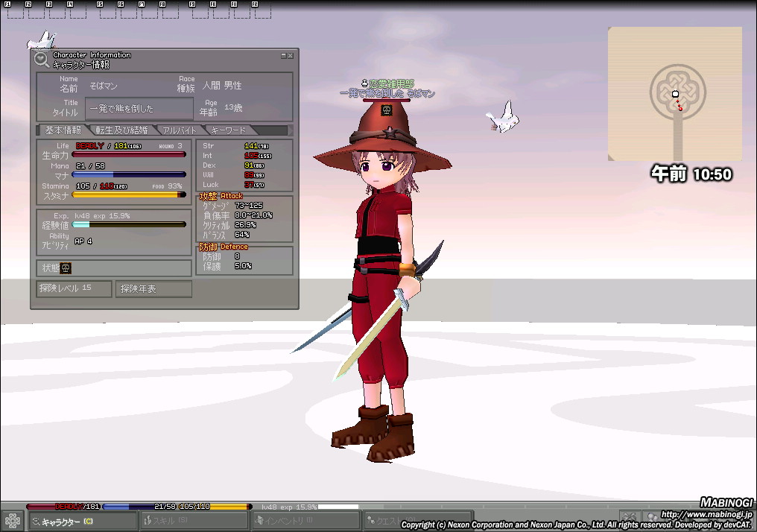Image resolution: width=757 pixels, height=532 pixels.
Task: Click the 保護 value 5.0%
Action: 243,265
